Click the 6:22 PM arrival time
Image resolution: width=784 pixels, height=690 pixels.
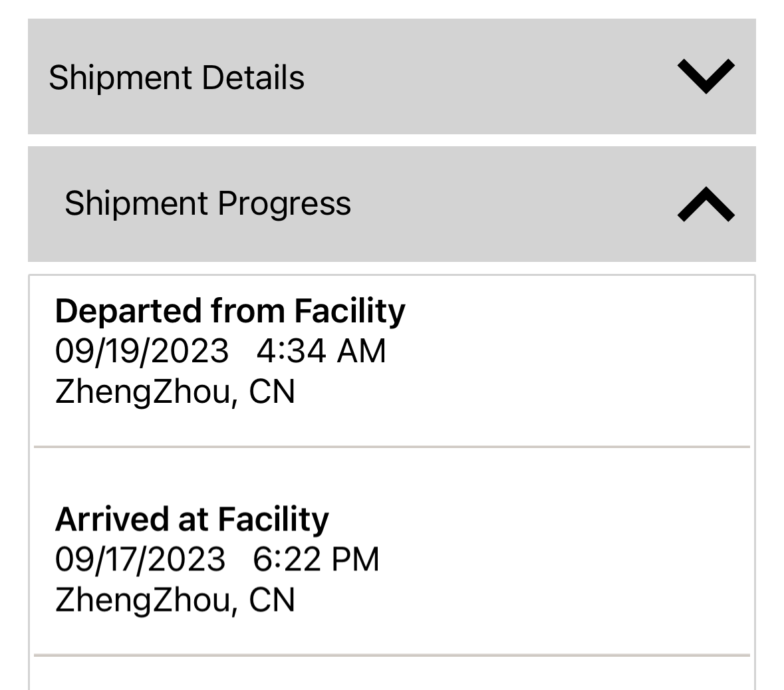[x=316, y=559]
